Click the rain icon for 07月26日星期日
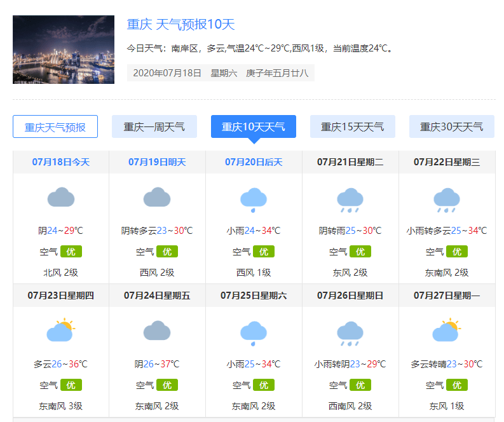 click(350, 333)
